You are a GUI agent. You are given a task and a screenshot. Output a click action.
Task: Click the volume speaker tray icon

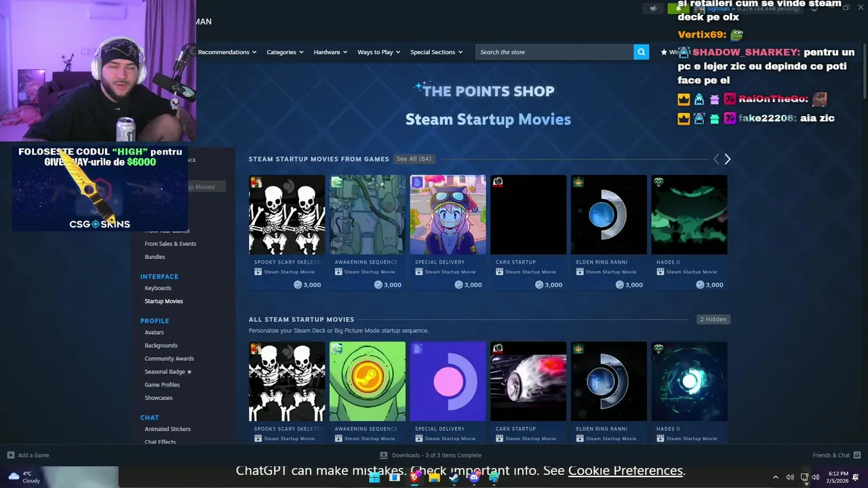[790, 477]
